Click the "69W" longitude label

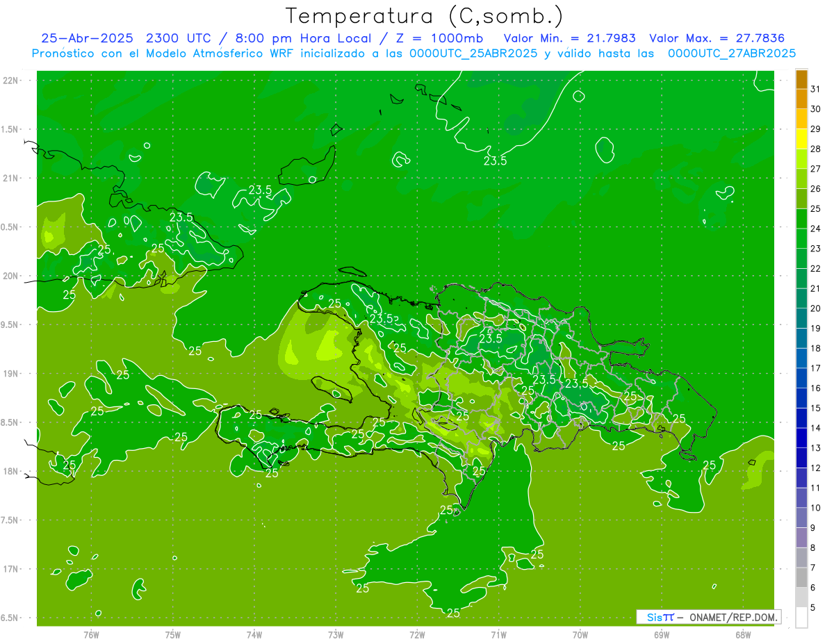(662, 634)
